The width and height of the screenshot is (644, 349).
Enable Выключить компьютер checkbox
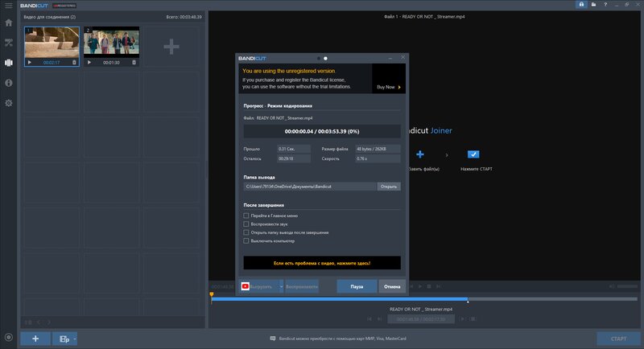pos(246,241)
